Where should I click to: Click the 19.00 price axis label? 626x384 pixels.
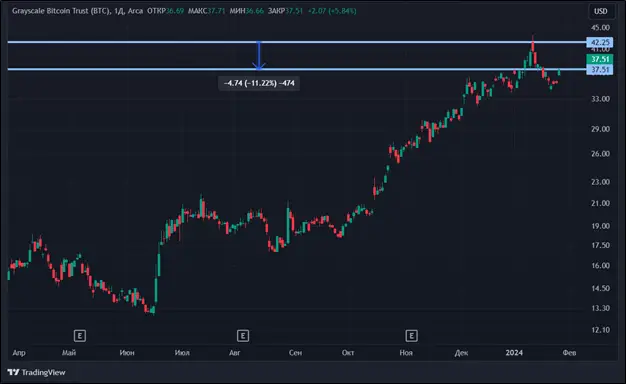[600, 226]
